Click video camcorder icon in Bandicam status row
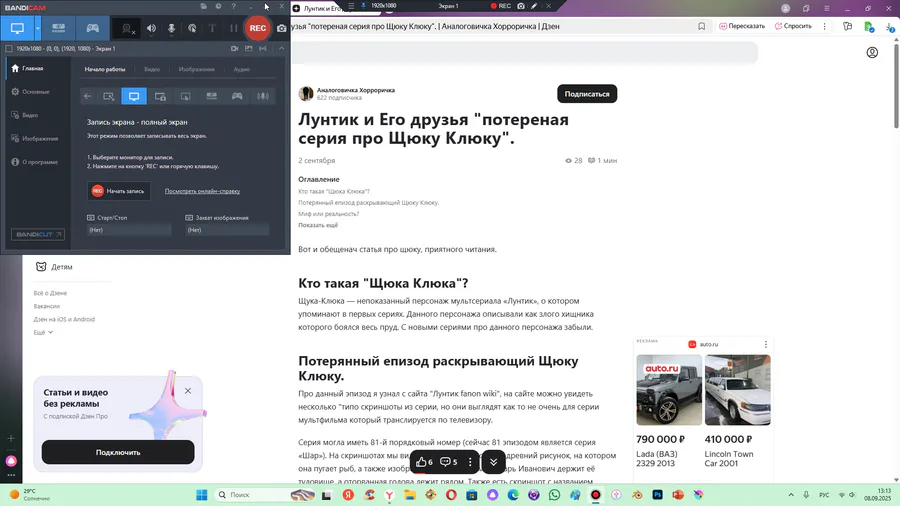Image resolution: width=900 pixels, height=506 pixels. point(234,49)
